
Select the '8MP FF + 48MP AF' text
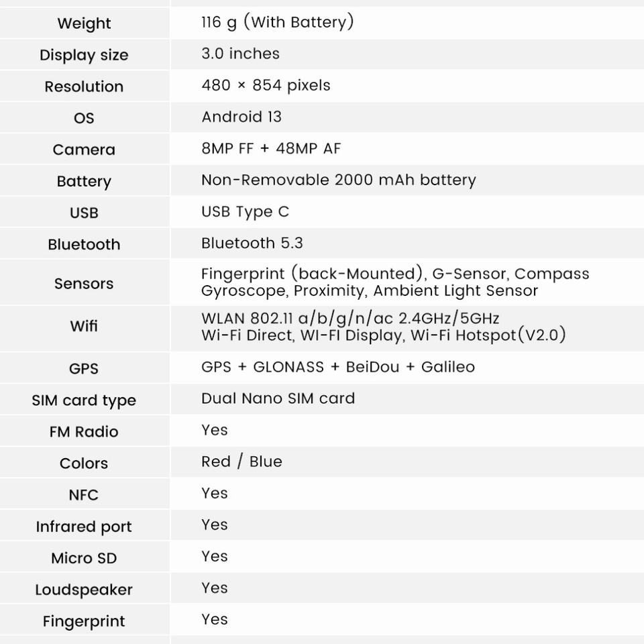click(271, 148)
